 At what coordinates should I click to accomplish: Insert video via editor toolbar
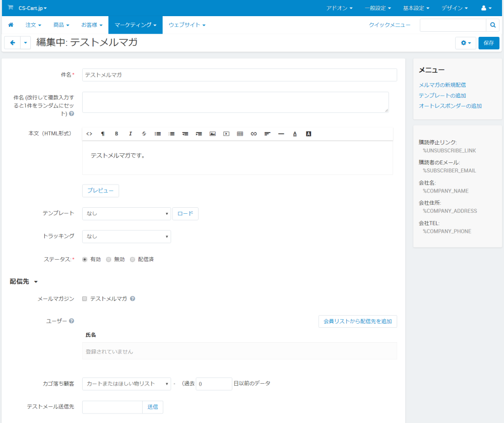226,134
